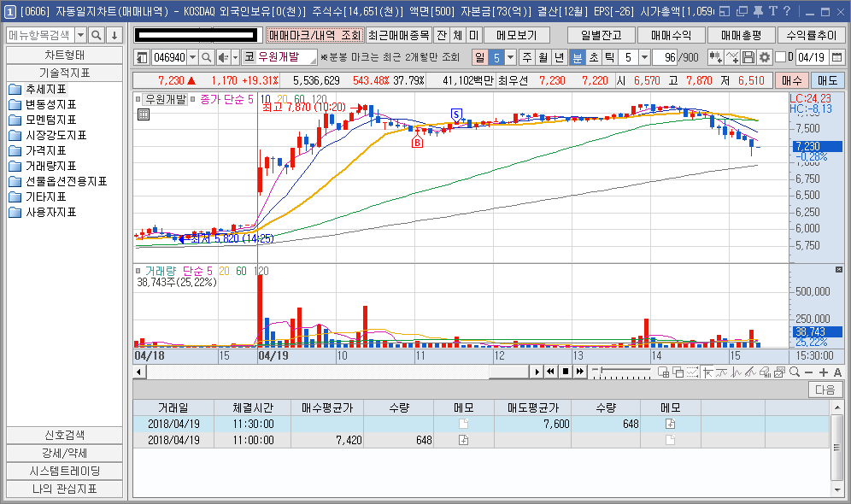Screen dimensions: 851x504
Task: Click the add indicator line icon
Action: coord(731,57)
